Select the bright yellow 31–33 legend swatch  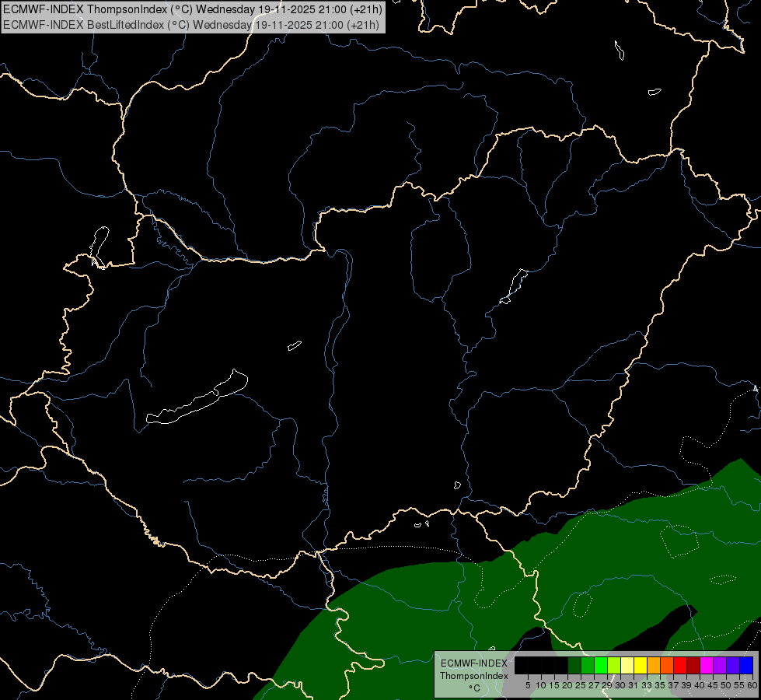pyautogui.click(x=641, y=665)
